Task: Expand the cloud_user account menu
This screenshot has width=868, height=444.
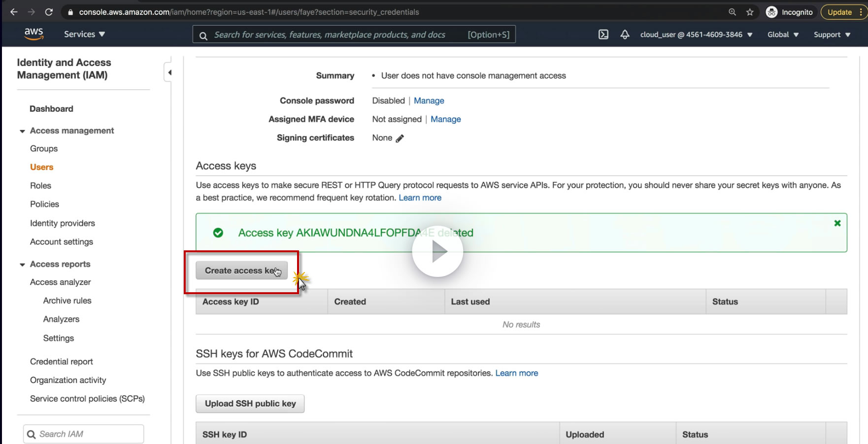Action: point(696,34)
